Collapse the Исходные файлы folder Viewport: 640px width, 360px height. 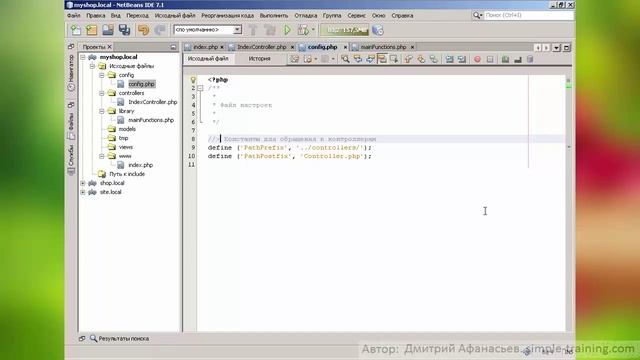pyautogui.click(x=92, y=66)
